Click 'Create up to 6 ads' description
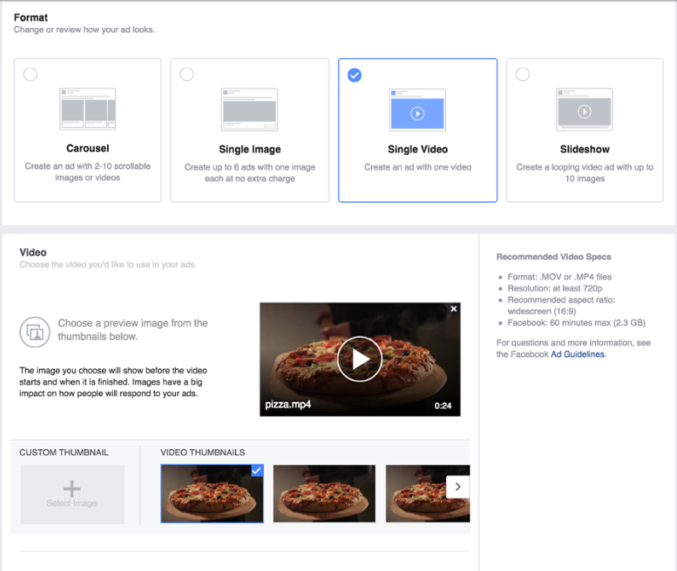The height and width of the screenshot is (571, 677). 250,172
